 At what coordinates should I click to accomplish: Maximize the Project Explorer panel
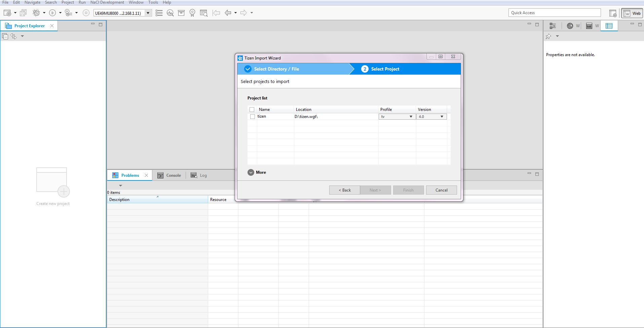click(100, 25)
